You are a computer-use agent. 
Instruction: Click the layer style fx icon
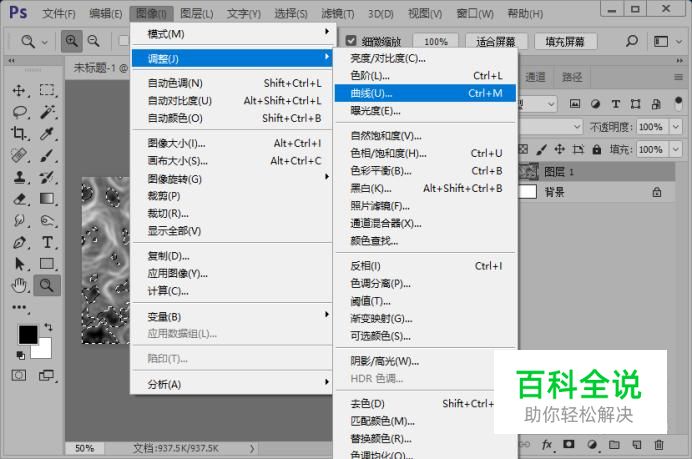coord(547,444)
